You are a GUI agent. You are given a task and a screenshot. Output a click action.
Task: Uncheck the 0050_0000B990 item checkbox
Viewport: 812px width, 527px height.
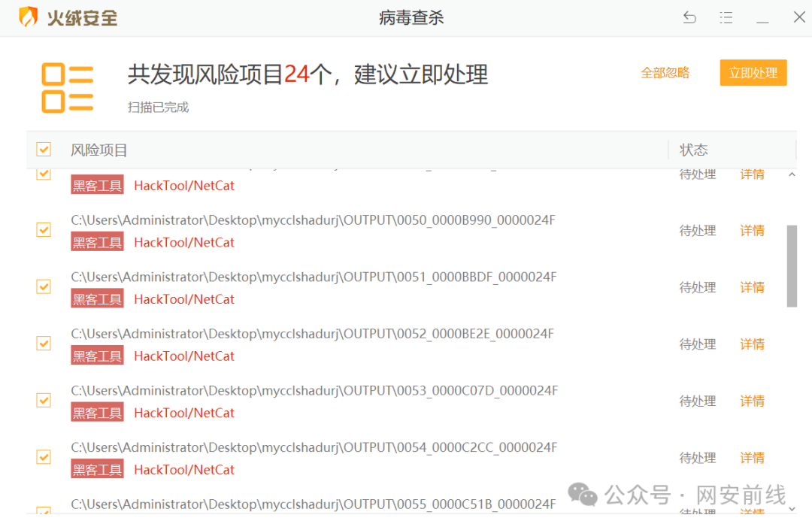point(43,229)
